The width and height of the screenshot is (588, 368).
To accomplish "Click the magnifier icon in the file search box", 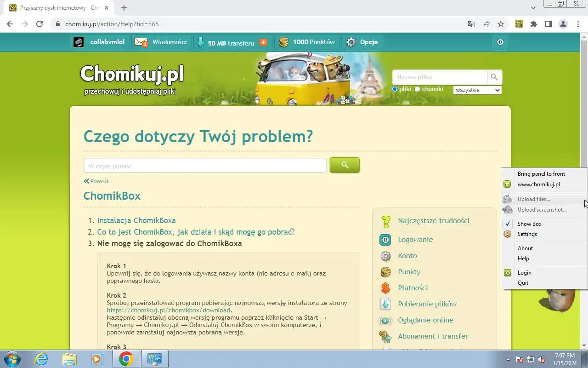I will click(x=494, y=77).
